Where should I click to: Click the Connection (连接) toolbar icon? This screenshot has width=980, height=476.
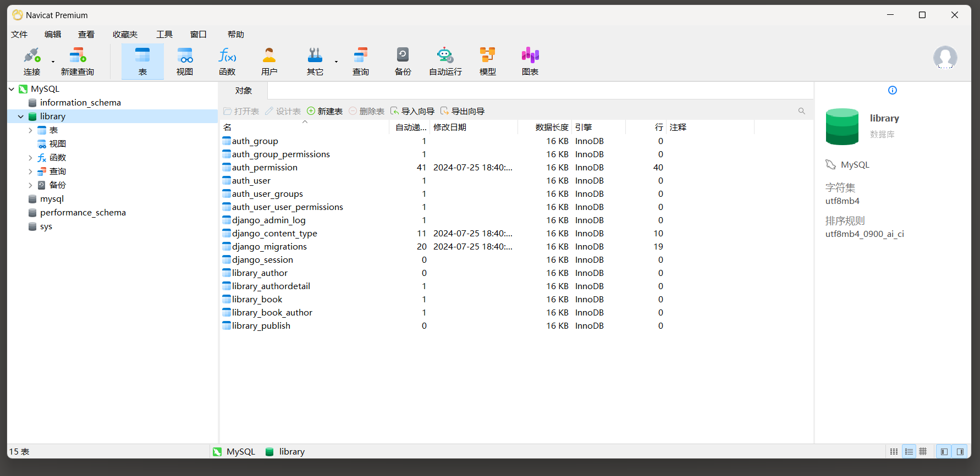click(32, 62)
